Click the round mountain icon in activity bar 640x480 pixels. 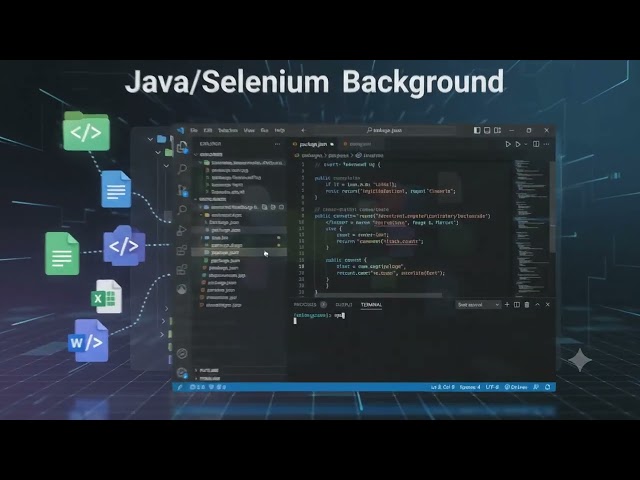182,289
